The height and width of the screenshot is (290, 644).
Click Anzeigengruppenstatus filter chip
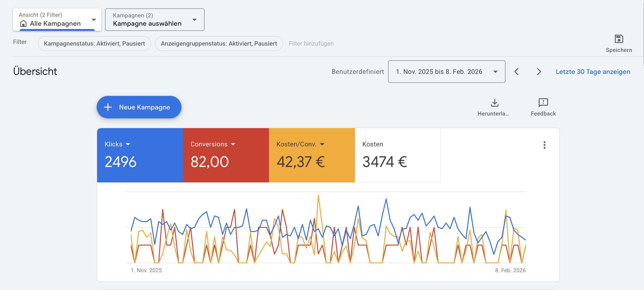(219, 43)
